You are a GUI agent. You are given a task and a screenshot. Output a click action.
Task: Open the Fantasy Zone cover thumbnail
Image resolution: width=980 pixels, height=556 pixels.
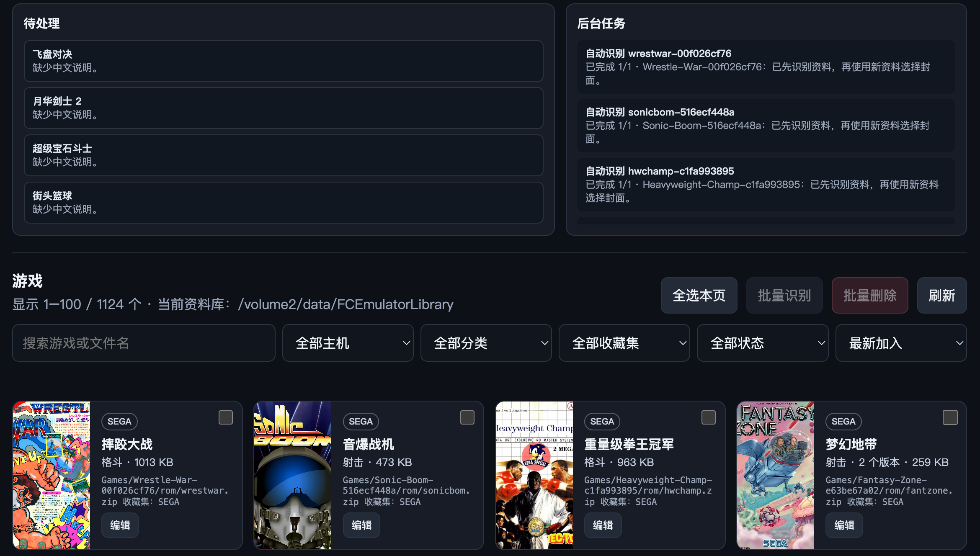[x=776, y=475]
